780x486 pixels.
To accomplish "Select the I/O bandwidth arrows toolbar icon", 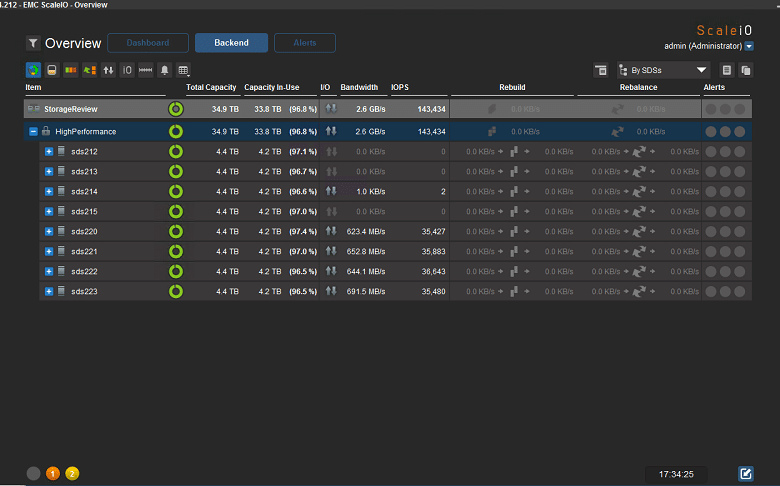I will pos(108,70).
